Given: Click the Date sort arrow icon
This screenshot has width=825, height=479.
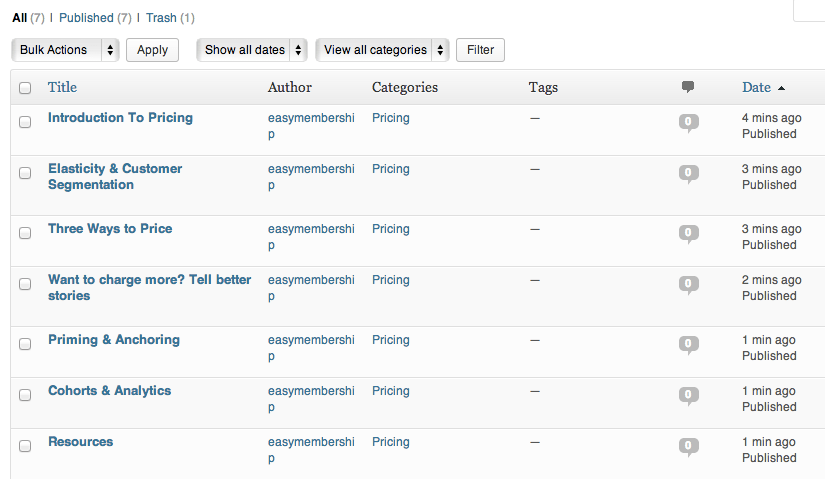Looking at the screenshot, I should coord(781,88).
